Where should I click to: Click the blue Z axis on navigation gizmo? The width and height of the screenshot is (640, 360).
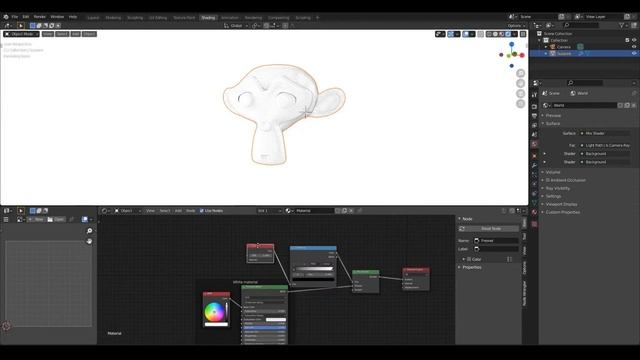tap(511, 44)
